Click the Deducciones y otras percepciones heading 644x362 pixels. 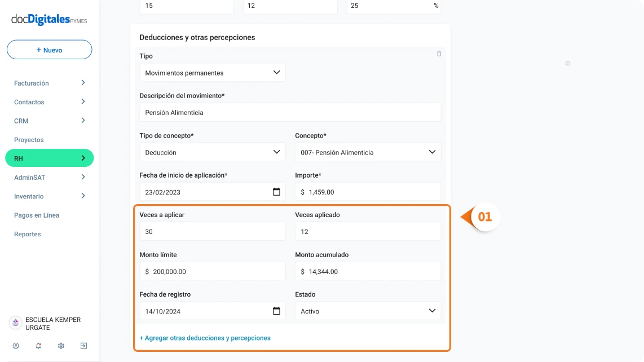click(197, 37)
